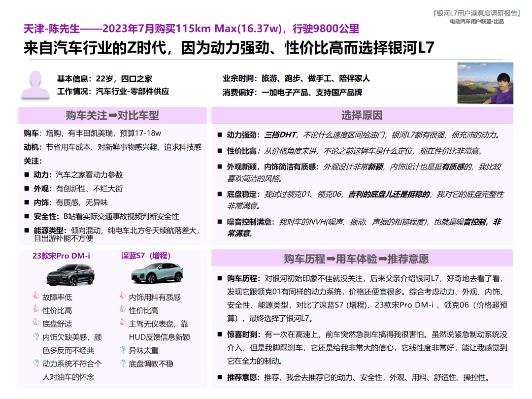Click the 能源类型：倾向混动 bullet

coord(112,234)
